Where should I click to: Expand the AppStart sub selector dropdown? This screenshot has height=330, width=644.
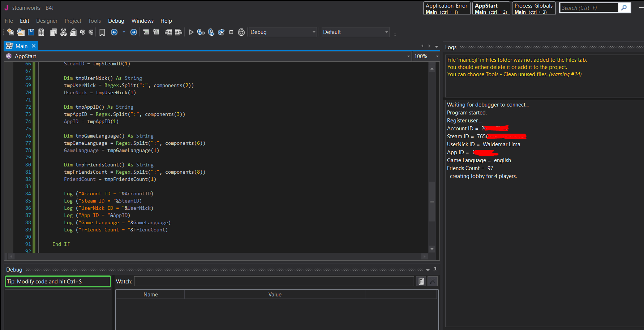(409, 56)
